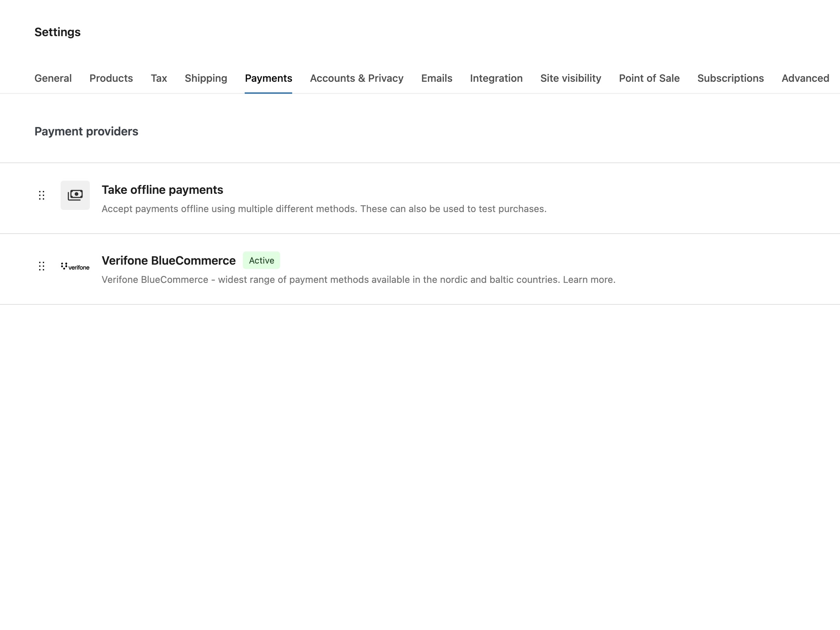Open the Verifone BlueCommerce provider title

point(169,260)
